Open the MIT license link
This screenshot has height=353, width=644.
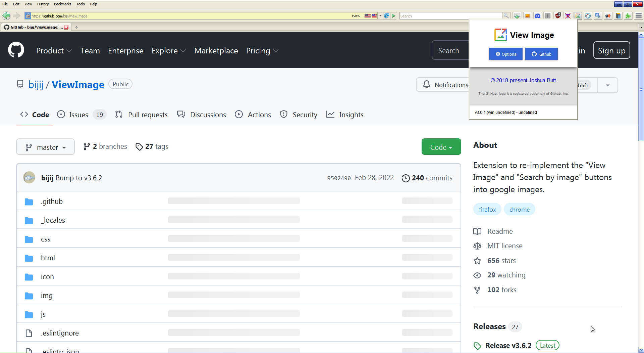tap(505, 246)
